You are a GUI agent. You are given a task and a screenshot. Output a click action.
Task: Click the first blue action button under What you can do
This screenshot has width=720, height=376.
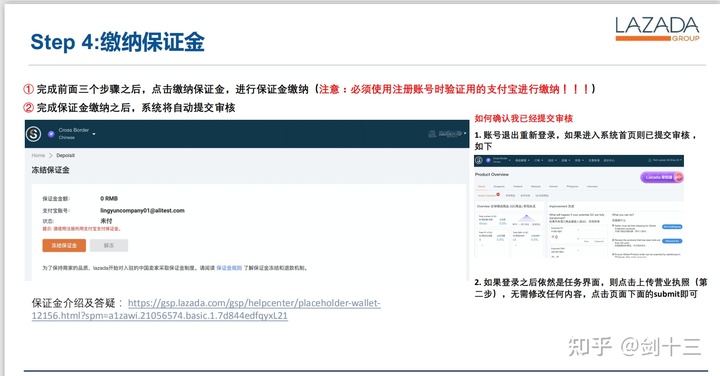click(x=672, y=226)
